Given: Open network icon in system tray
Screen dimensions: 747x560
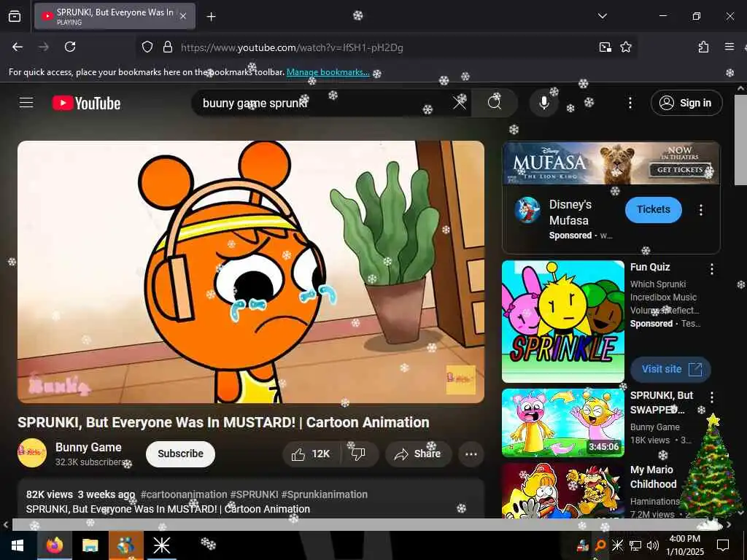Looking at the screenshot, I should (x=635, y=545).
